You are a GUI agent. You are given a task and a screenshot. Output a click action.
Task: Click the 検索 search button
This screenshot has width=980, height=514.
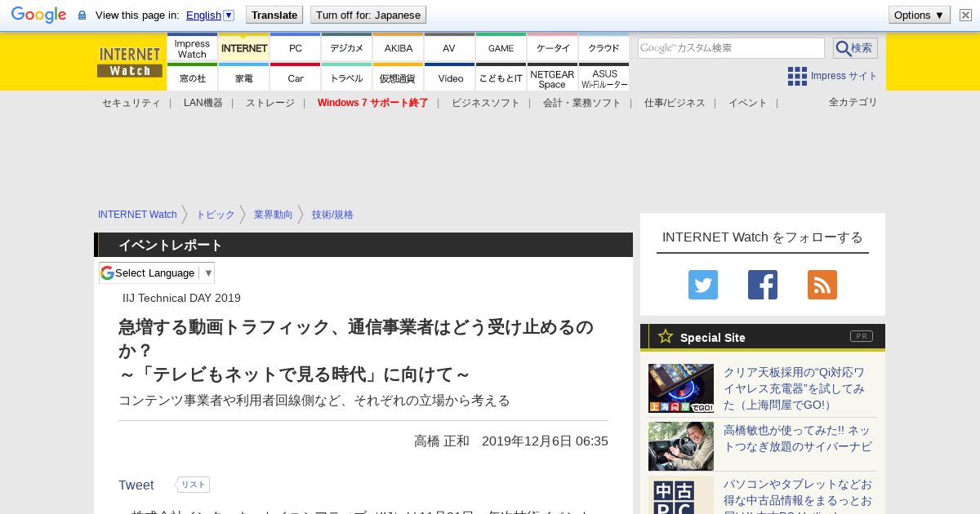tap(855, 48)
